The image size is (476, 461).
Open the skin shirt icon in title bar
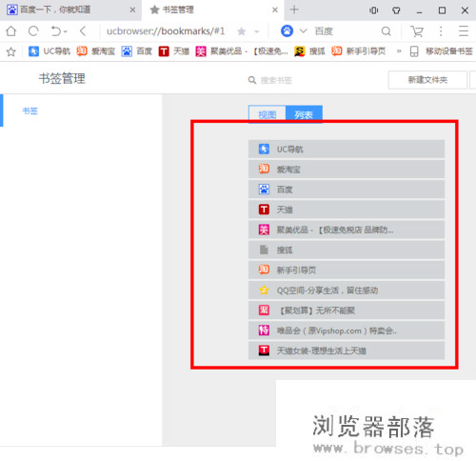coord(396,10)
